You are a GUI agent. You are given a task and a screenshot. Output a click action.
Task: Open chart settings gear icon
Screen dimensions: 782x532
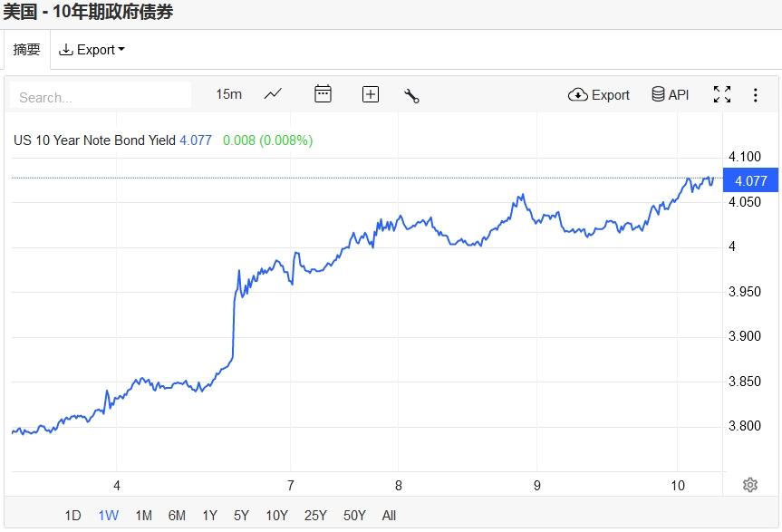[x=749, y=485]
